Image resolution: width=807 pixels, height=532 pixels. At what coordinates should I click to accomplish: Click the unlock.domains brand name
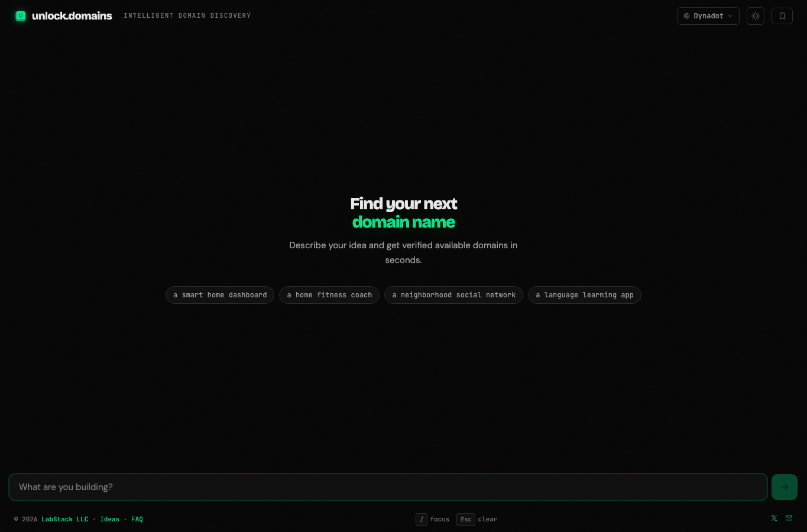(x=72, y=16)
